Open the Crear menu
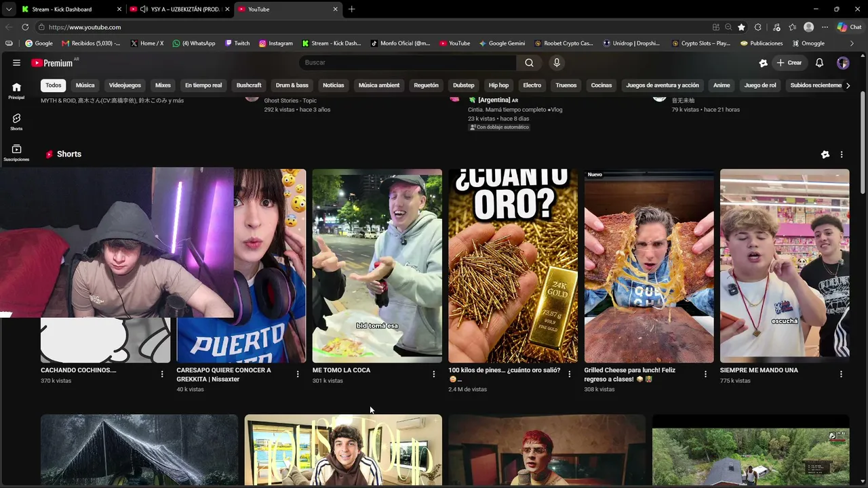 (789, 62)
